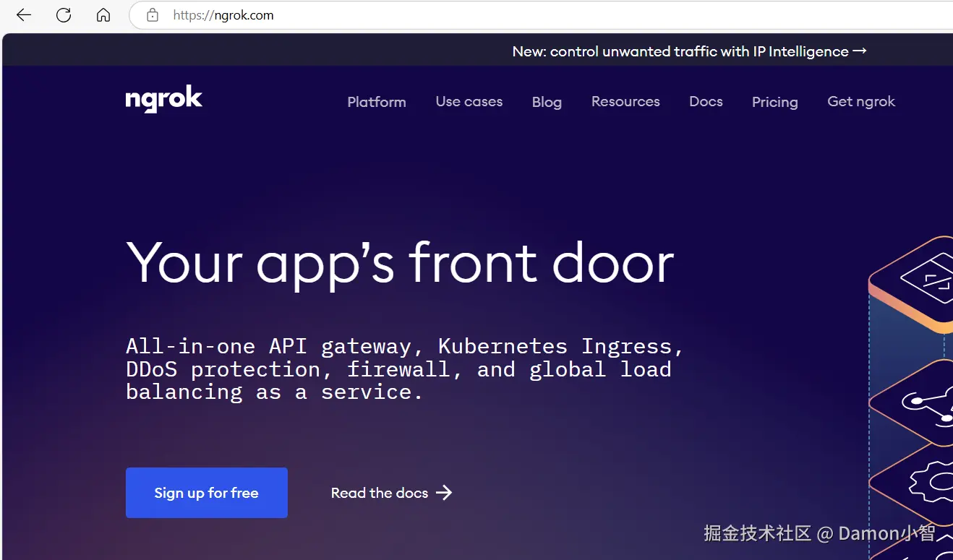Select Get ngrok in the navigation
This screenshot has height=560, width=953.
[x=861, y=102]
